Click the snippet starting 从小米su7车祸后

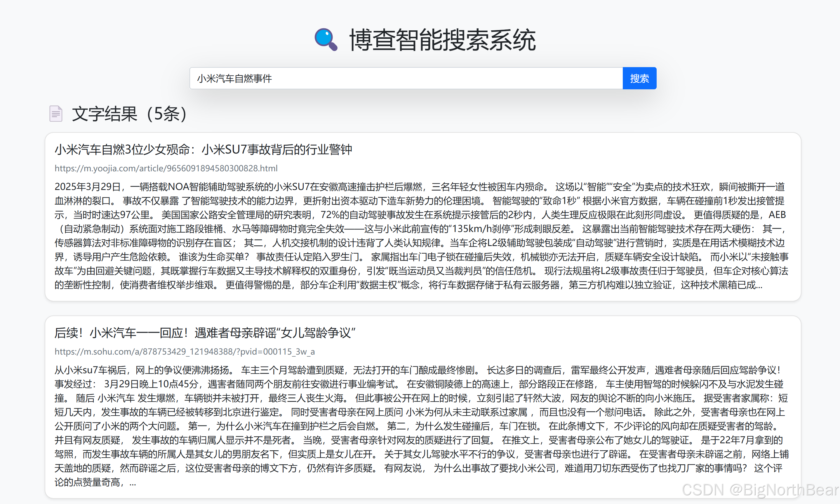tap(421, 426)
